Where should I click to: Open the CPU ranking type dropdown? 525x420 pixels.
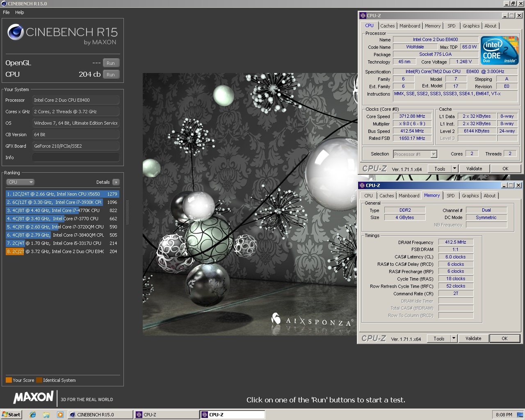pyautogui.click(x=20, y=182)
